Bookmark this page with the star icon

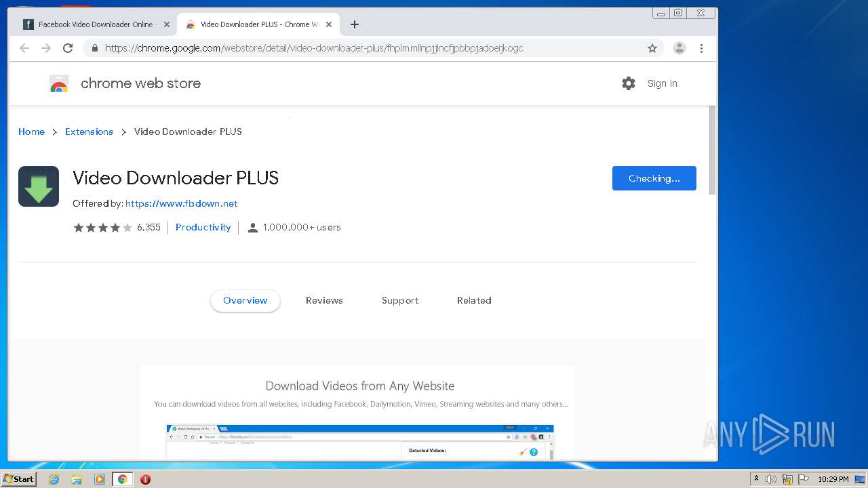click(652, 48)
